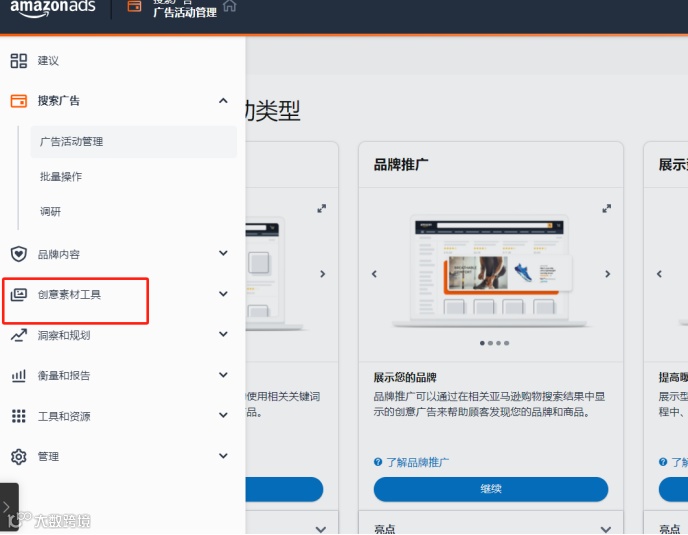The image size is (688, 535).
Task: Click 广告活动管理 header breadcrumb text
Action: (185, 12)
